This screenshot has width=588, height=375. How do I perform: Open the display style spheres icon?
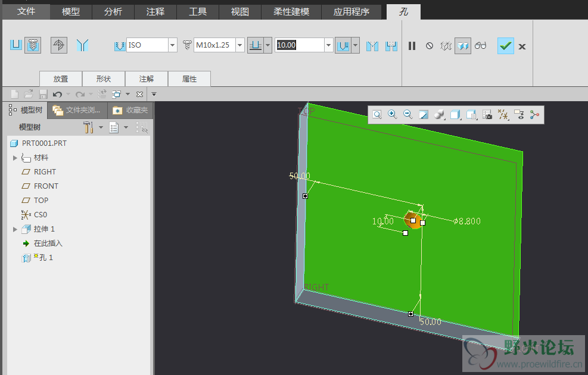point(439,115)
